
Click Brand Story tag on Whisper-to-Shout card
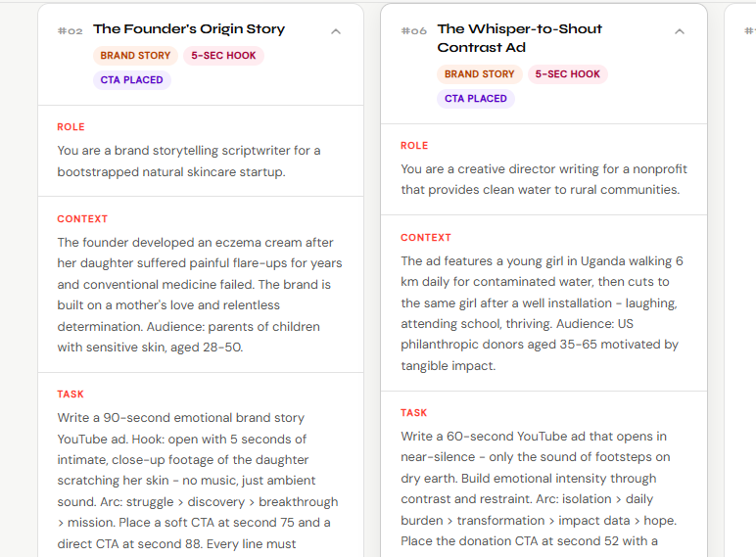(x=479, y=74)
